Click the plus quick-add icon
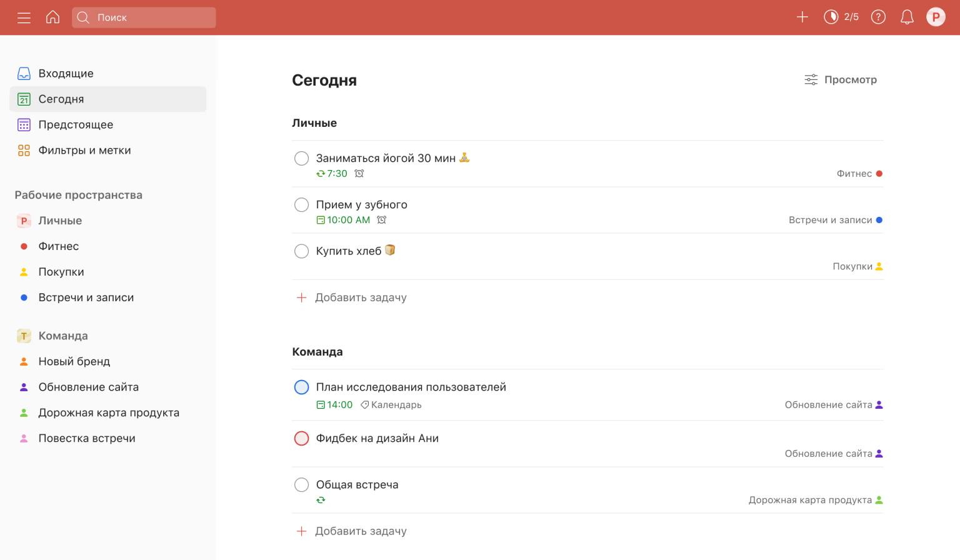Viewport: 960px width, 560px height. [802, 17]
